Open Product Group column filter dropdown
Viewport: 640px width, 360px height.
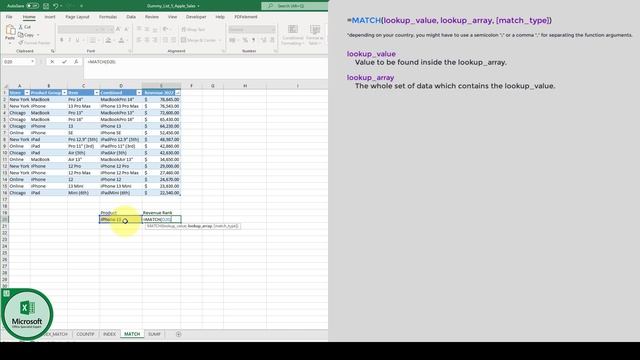point(64,93)
